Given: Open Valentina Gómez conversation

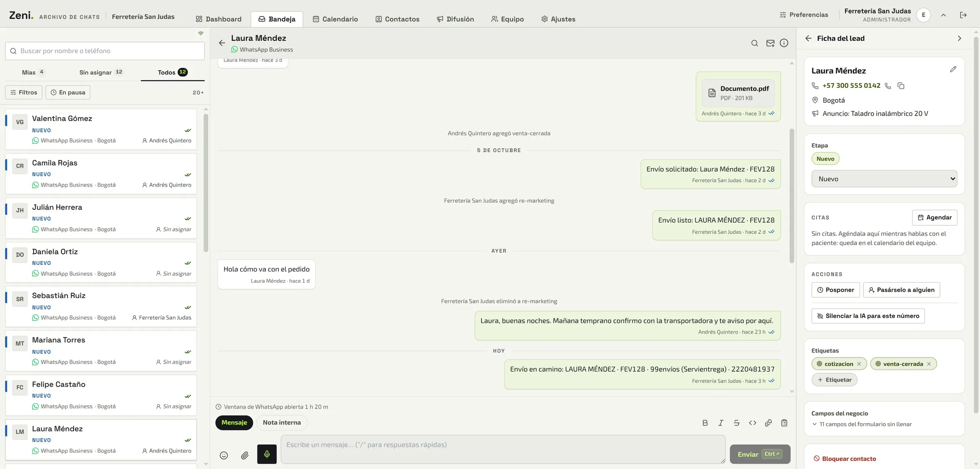Looking at the screenshot, I should pos(101,129).
